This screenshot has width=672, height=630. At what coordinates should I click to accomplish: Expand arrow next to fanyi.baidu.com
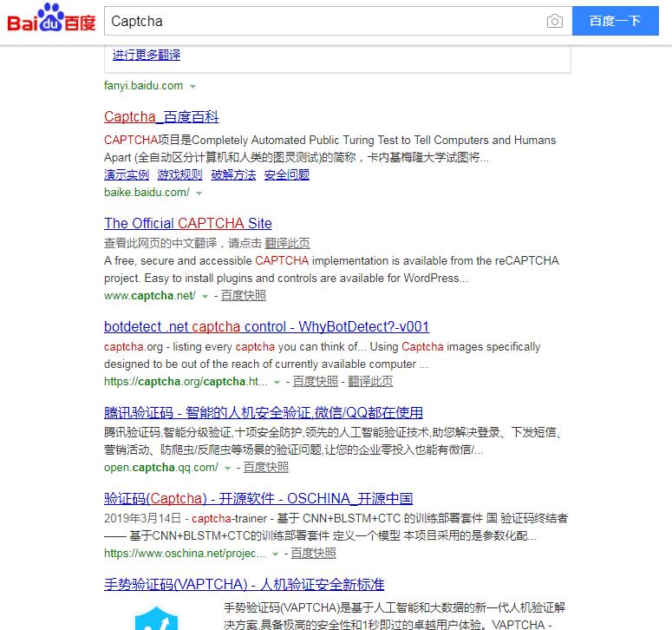(193, 87)
